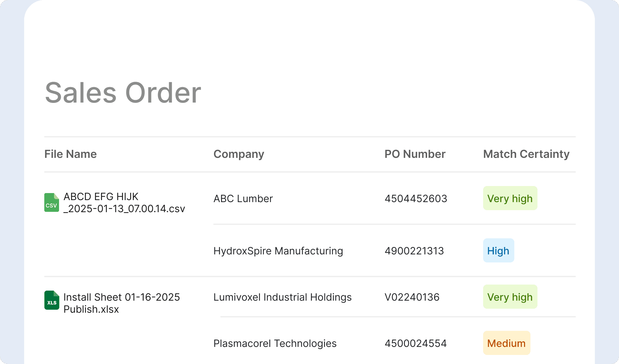Sort by the File Name column header
Screen dimensions: 619x364
tap(70, 154)
